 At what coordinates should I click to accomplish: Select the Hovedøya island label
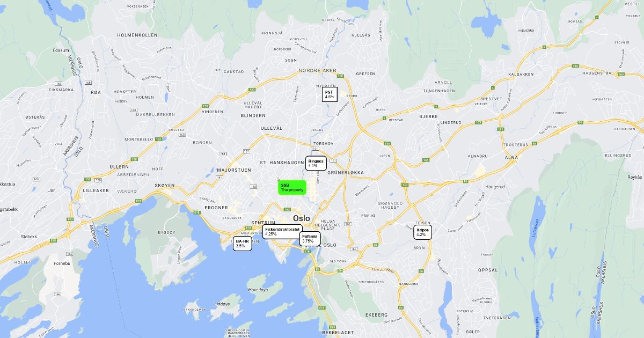tap(258, 289)
